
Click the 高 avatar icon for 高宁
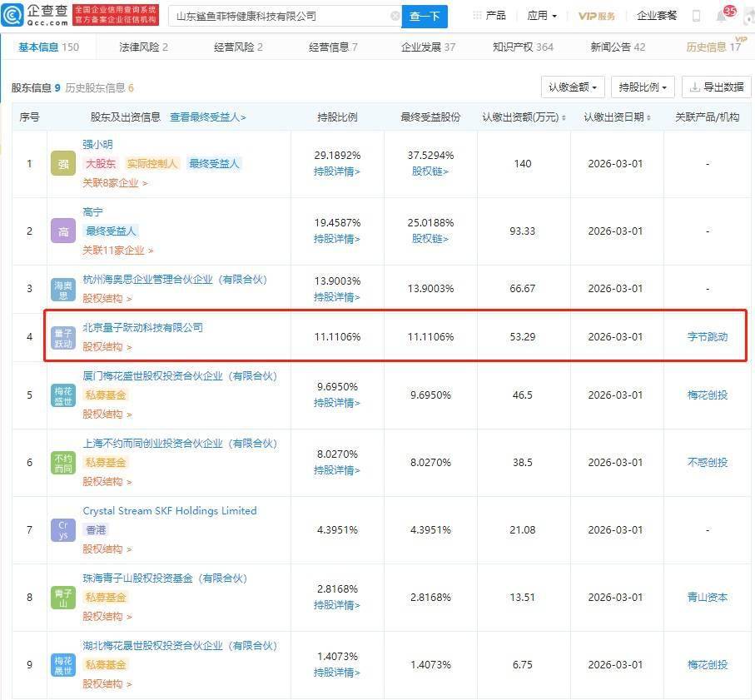point(63,231)
